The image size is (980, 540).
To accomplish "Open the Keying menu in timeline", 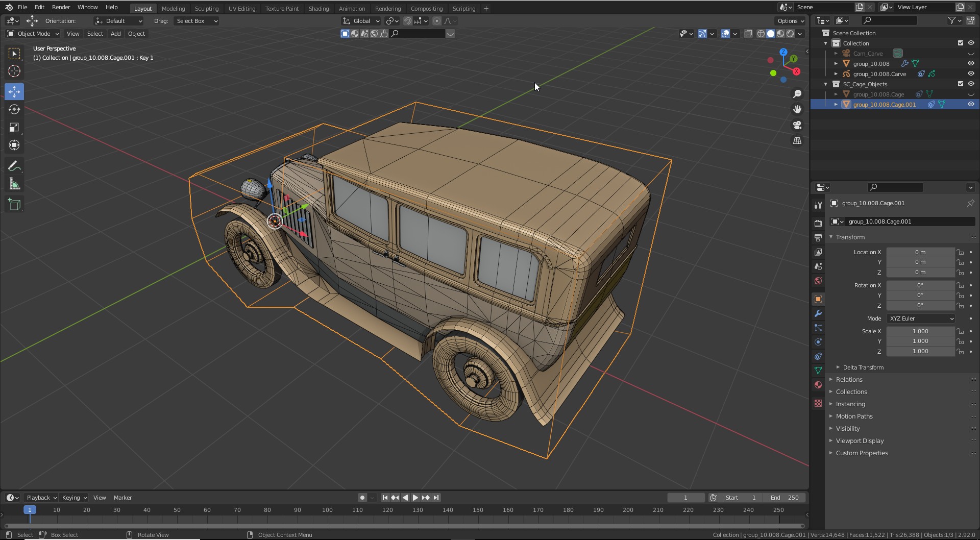I will (74, 498).
